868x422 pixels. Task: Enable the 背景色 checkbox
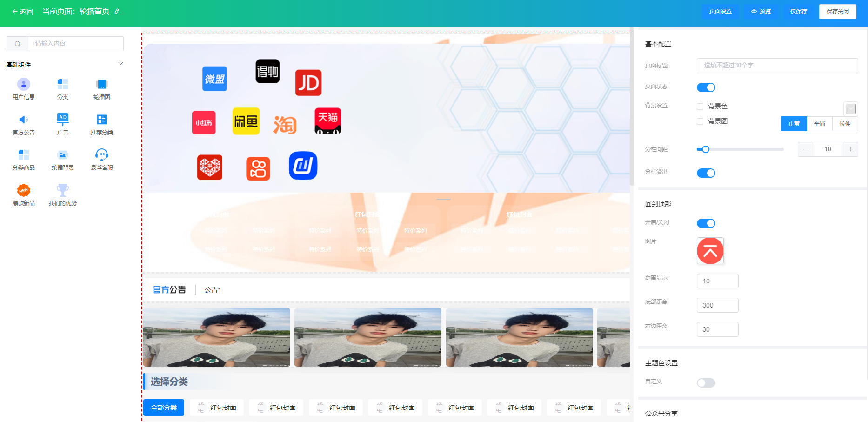[x=700, y=107]
